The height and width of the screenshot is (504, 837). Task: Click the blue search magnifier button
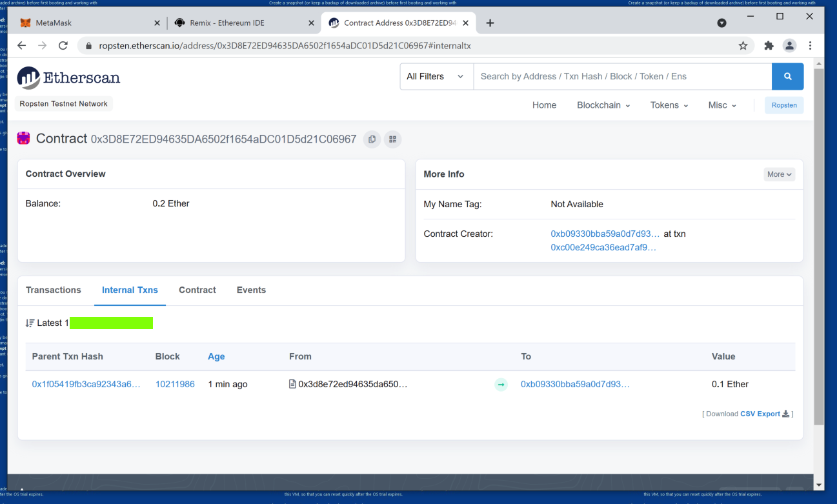click(787, 77)
